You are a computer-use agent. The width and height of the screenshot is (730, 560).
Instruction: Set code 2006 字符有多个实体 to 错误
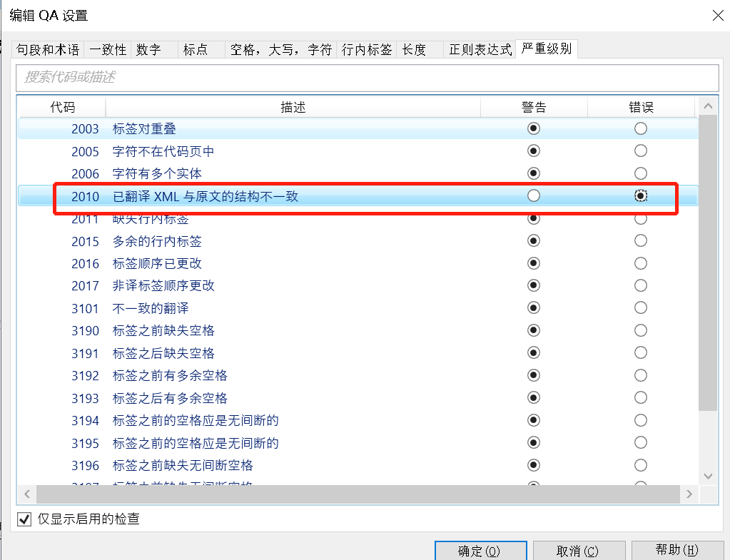(641, 173)
